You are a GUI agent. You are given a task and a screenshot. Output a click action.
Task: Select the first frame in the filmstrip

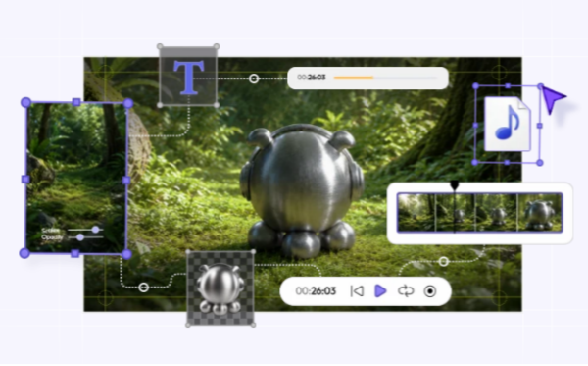tap(416, 213)
